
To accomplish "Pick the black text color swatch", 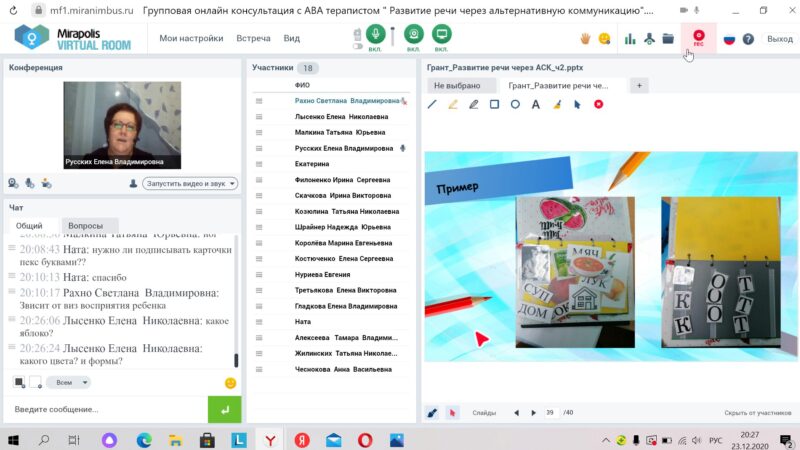I will [x=19, y=382].
